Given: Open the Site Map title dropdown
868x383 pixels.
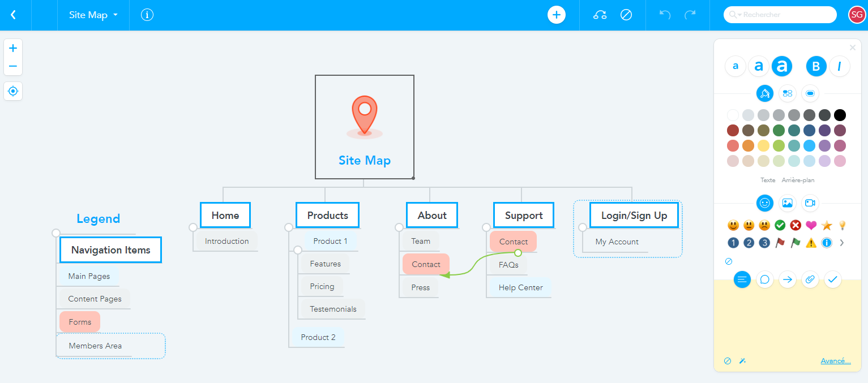Looking at the screenshot, I should (x=93, y=15).
